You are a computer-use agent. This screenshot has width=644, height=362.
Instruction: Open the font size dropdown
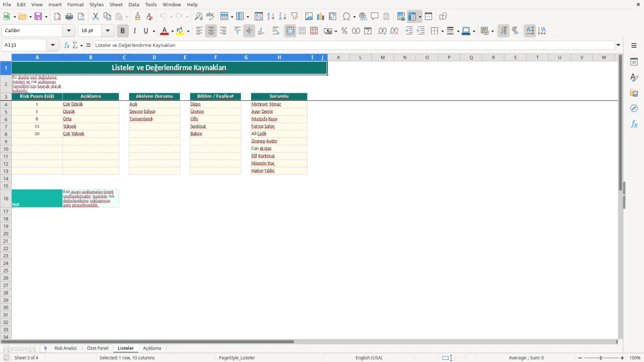pyautogui.click(x=108, y=31)
